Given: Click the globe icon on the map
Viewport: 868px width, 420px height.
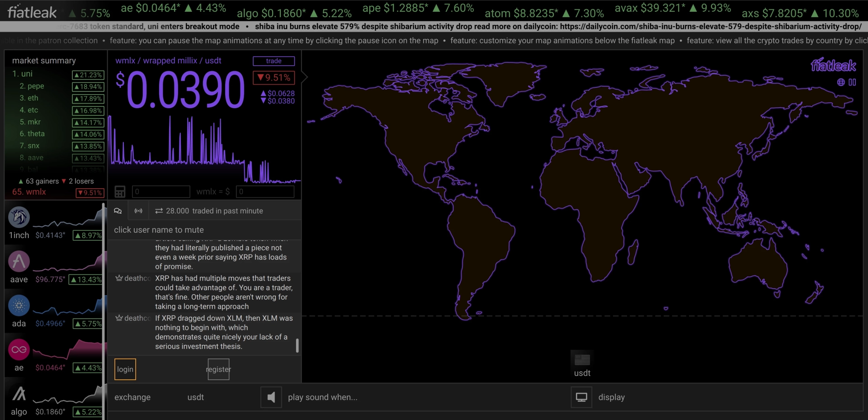Looking at the screenshot, I should pos(841,82).
